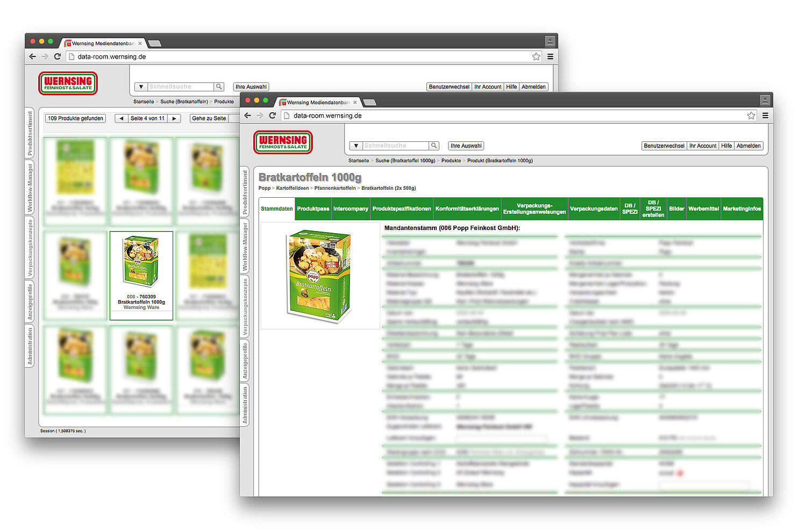Click Suche (Bratkartoffel 1000g) breadcrumb
Image resolution: width=798 pixels, height=532 pixels.
(x=405, y=161)
